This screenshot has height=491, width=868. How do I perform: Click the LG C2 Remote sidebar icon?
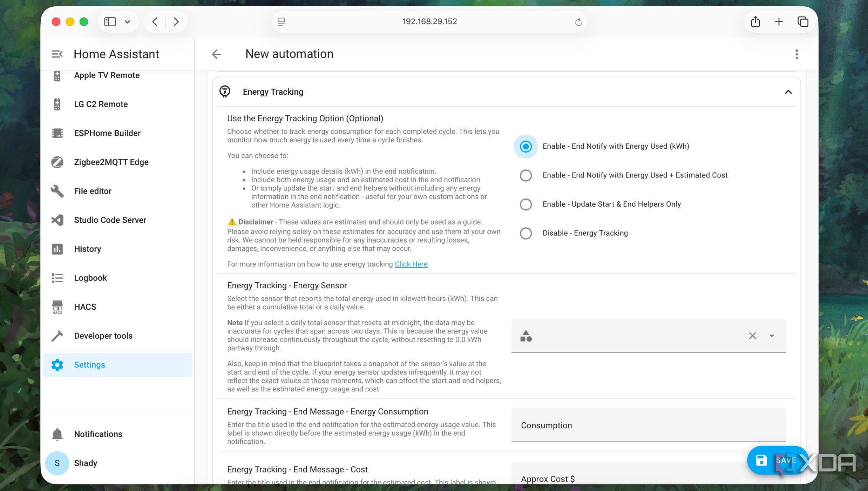[57, 104]
